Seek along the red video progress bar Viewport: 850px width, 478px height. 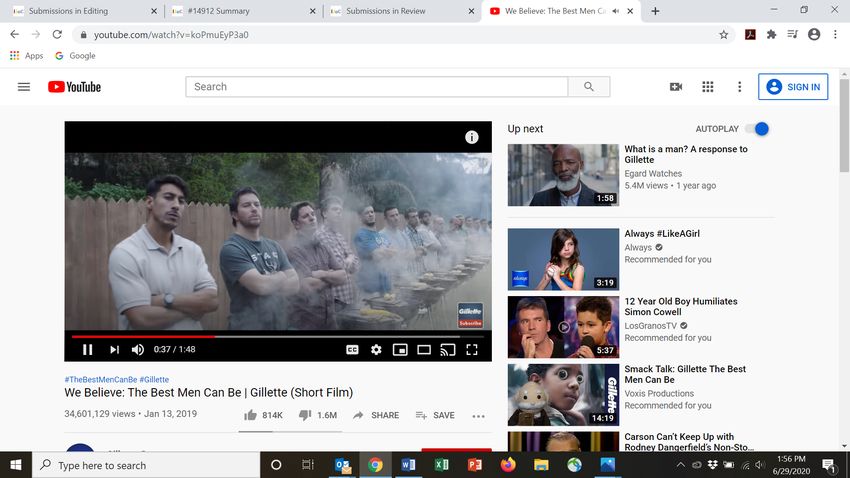coord(278,337)
